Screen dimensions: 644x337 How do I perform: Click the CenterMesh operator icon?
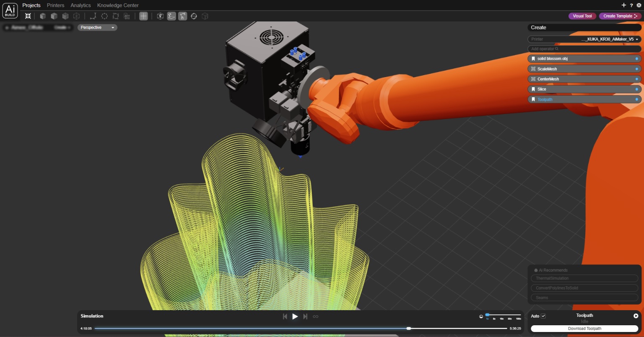533,79
